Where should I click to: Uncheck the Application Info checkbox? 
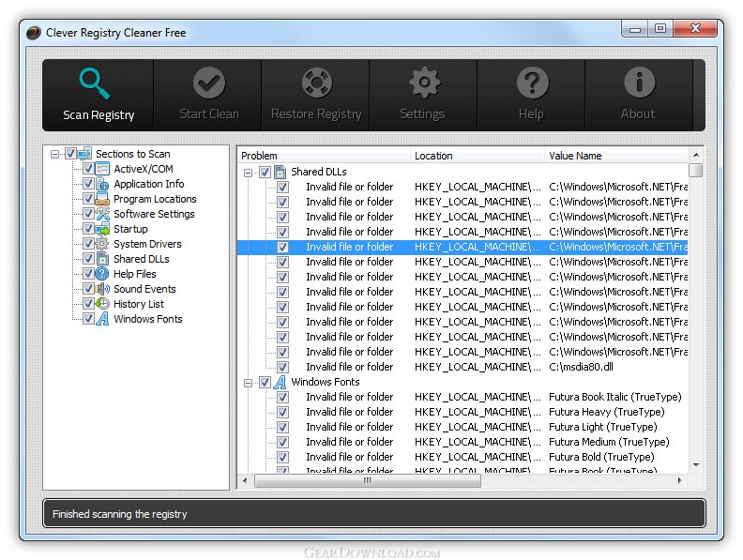88,184
